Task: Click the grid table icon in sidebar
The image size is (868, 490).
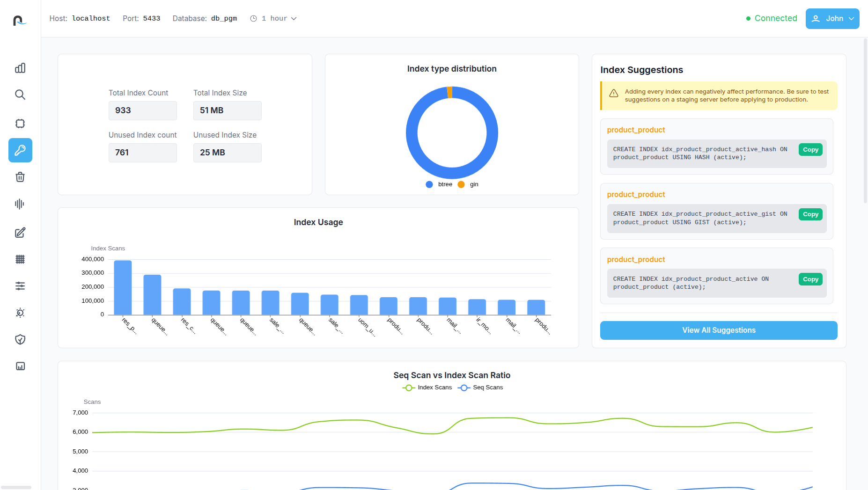Action: [x=20, y=259]
